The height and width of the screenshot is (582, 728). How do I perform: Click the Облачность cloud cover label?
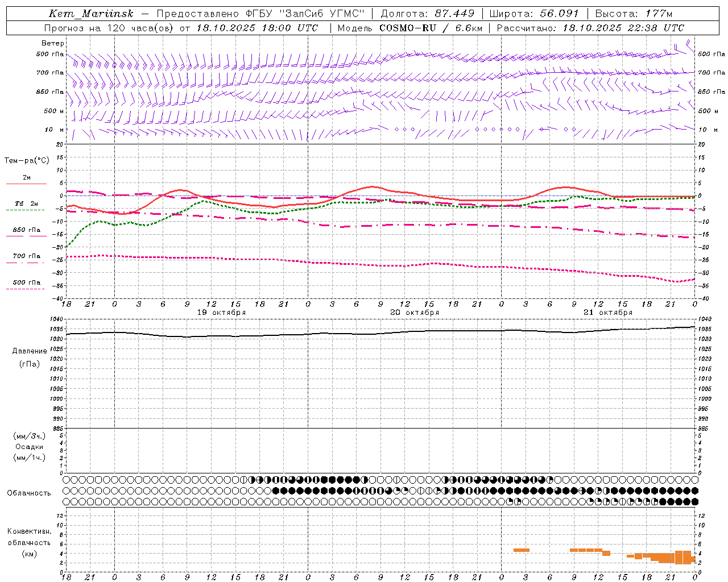pos(29,493)
